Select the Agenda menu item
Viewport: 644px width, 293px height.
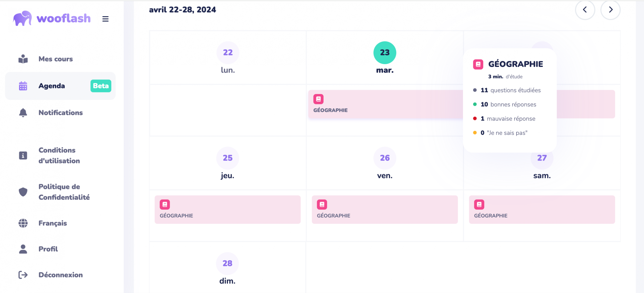(x=52, y=86)
